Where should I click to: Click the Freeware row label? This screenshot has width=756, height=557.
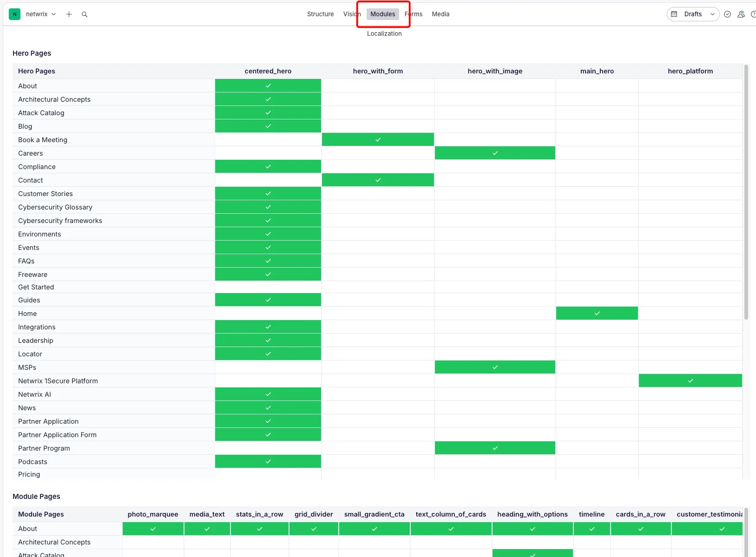(x=33, y=274)
